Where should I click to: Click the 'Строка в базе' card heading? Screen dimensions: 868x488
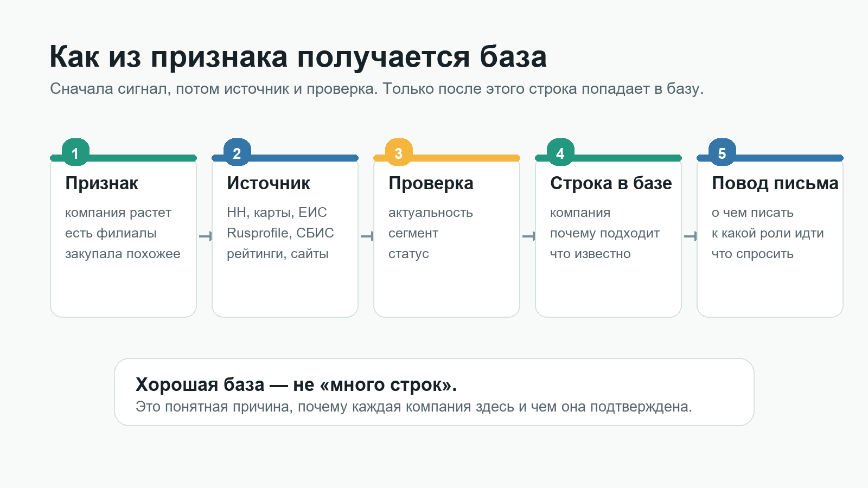point(611,184)
